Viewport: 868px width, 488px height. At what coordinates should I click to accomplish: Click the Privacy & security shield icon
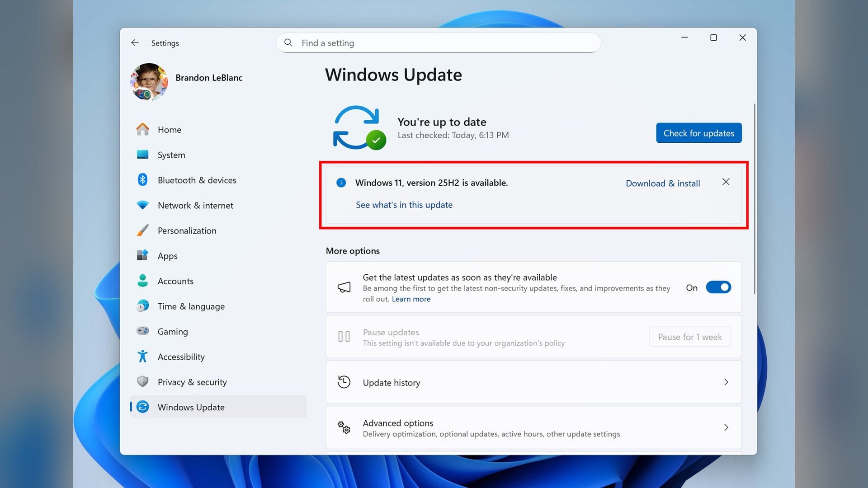click(142, 382)
